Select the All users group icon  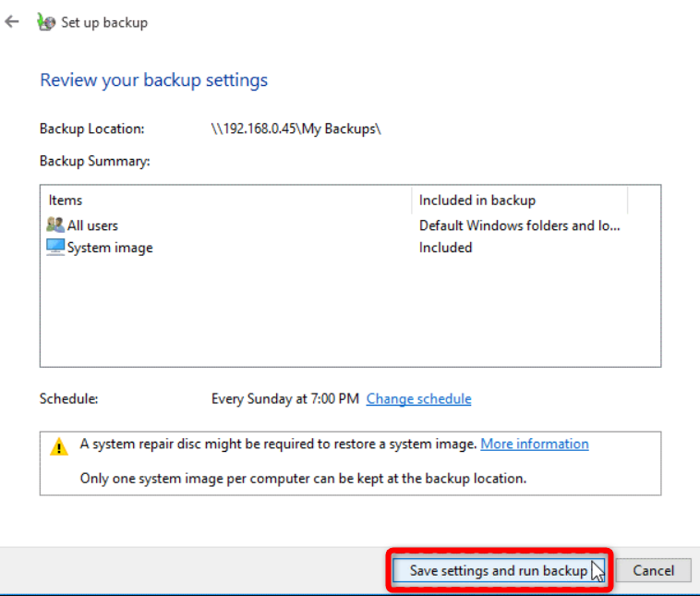[54, 225]
